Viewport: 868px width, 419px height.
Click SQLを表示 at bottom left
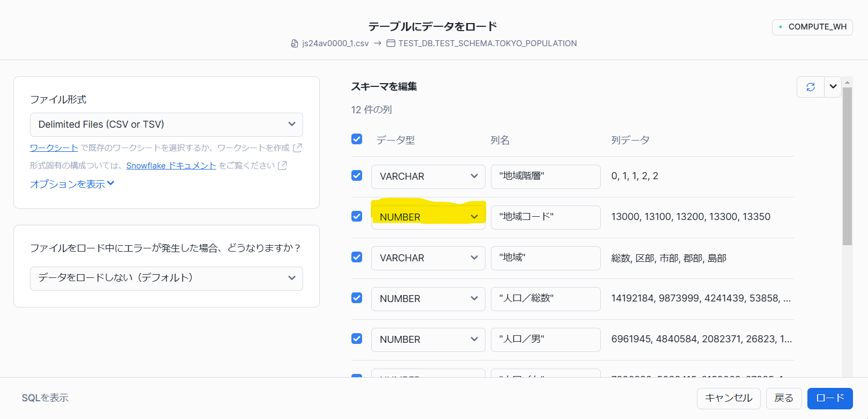pos(45,398)
